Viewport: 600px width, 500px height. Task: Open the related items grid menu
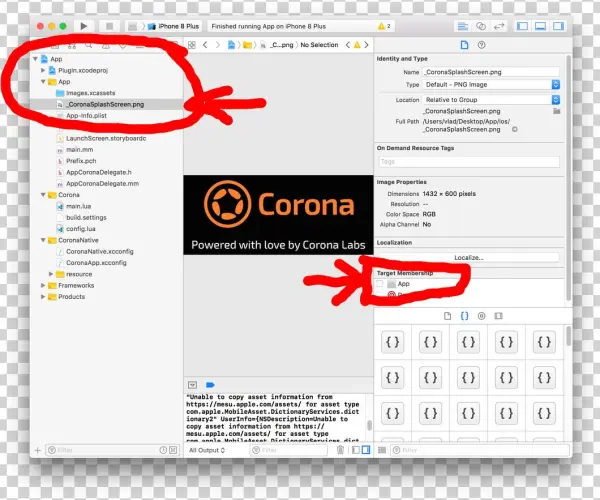pyautogui.click(x=192, y=45)
